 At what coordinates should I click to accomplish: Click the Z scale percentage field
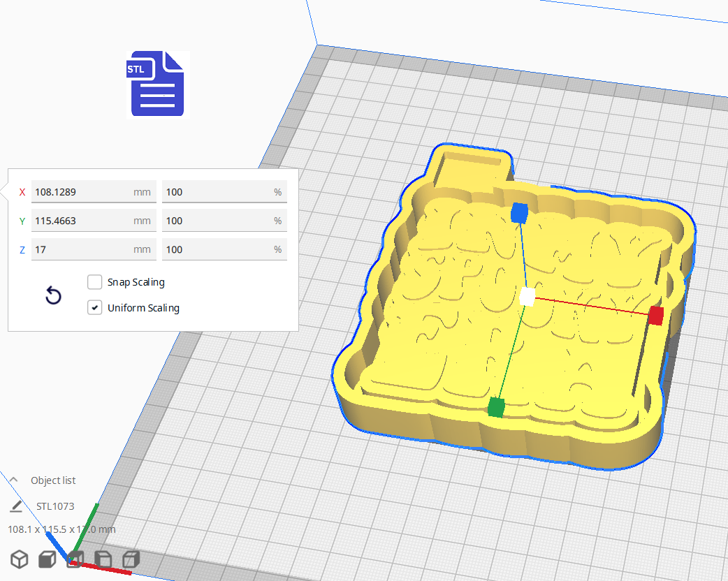(x=224, y=249)
